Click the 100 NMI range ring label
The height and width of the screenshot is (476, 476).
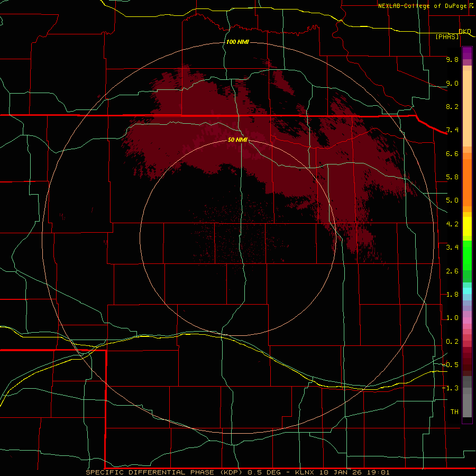(x=237, y=42)
